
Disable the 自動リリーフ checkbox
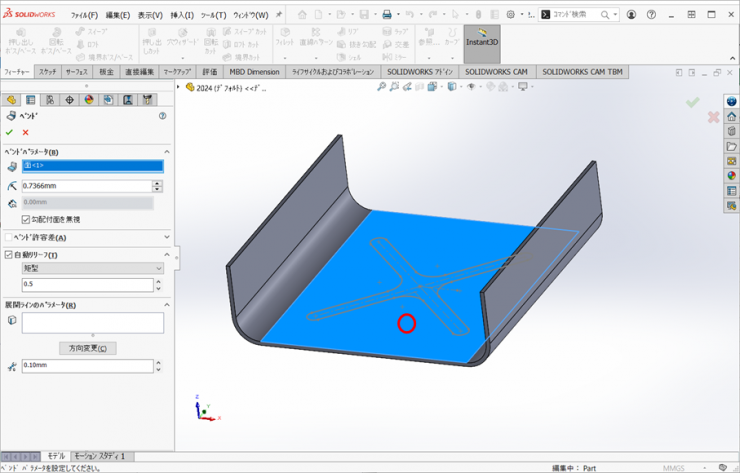[x=9, y=254]
